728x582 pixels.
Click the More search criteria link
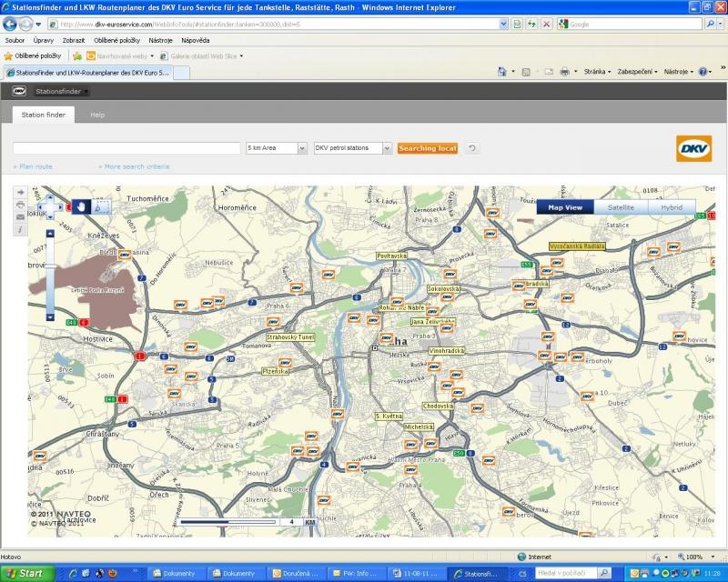tap(135, 166)
